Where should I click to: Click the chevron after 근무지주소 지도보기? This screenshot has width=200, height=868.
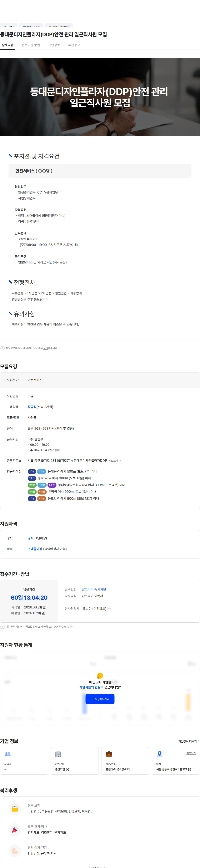tap(120, 461)
